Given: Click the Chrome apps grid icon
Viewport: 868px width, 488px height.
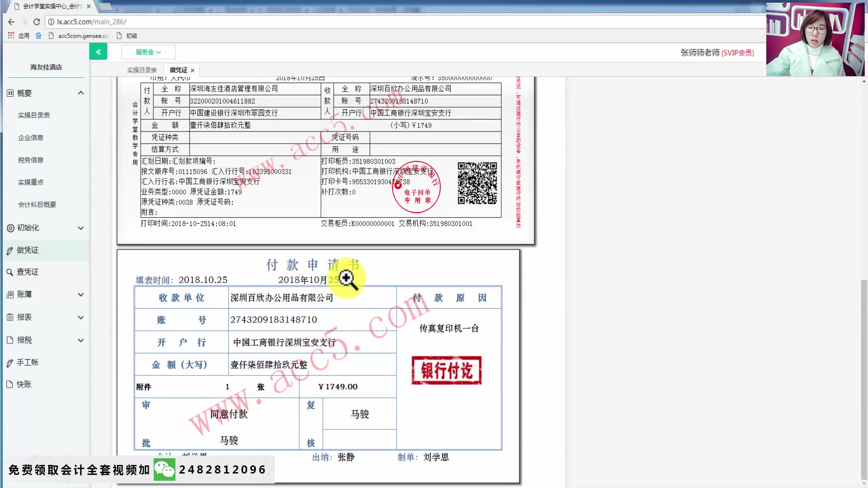Looking at the screenshot, I should click(10, 36).
